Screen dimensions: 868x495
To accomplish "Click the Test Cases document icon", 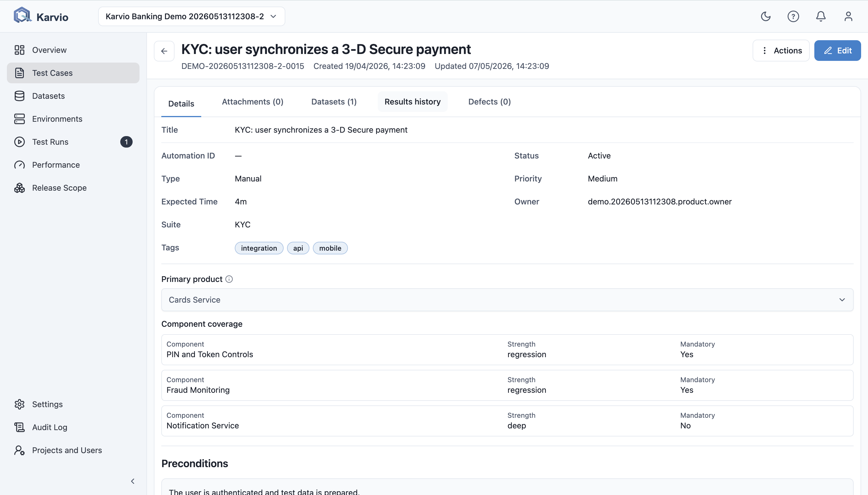I will tap(19, 73).
